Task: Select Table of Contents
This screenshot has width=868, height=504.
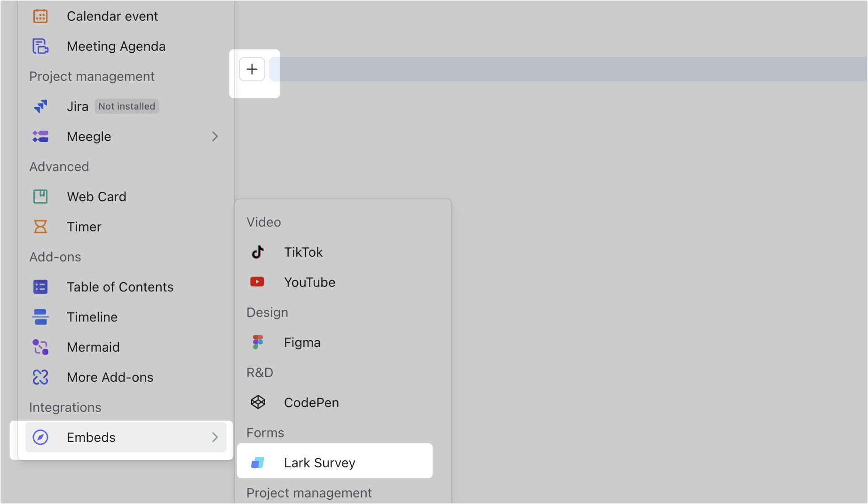Action: (120, 287)
